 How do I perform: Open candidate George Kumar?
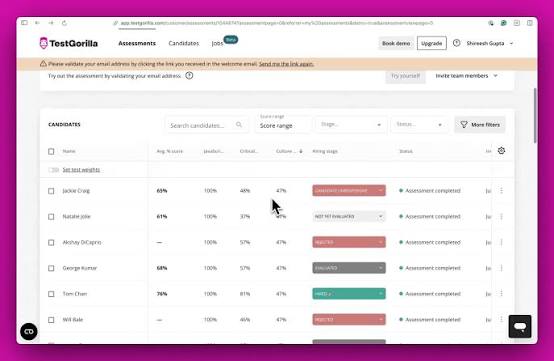tap(79, 268)
